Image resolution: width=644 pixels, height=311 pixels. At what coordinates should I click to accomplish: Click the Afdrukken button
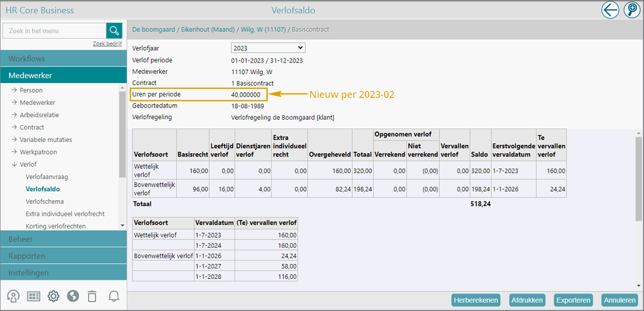pos(527,300)
